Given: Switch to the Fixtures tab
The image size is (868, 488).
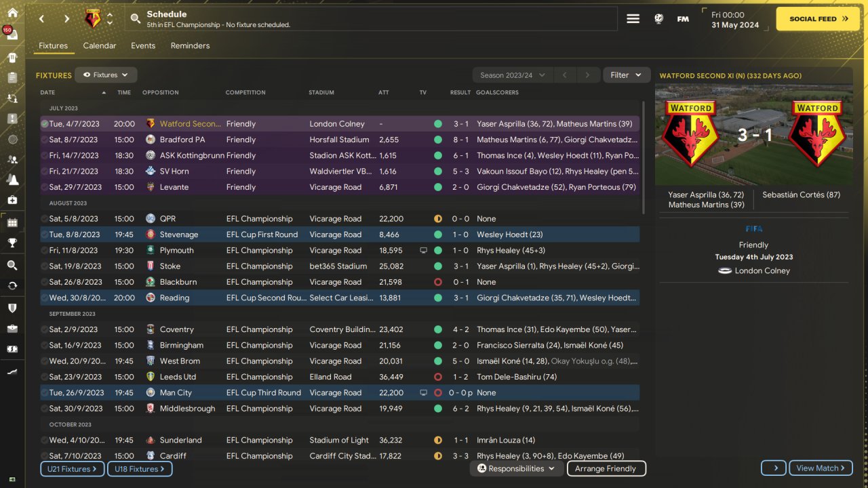Looking at the screenshot, I should (x=53, y=46).
